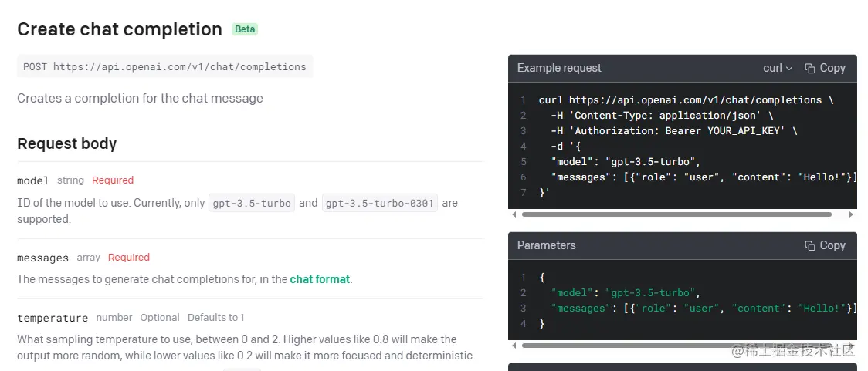Click the green Beta badge

coord(245,29)
